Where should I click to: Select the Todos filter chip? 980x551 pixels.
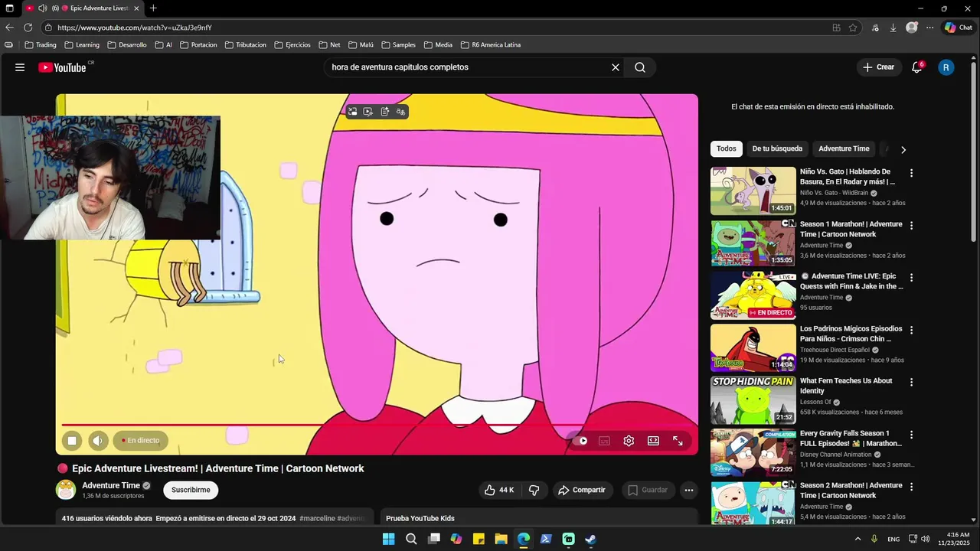(727, 148)
